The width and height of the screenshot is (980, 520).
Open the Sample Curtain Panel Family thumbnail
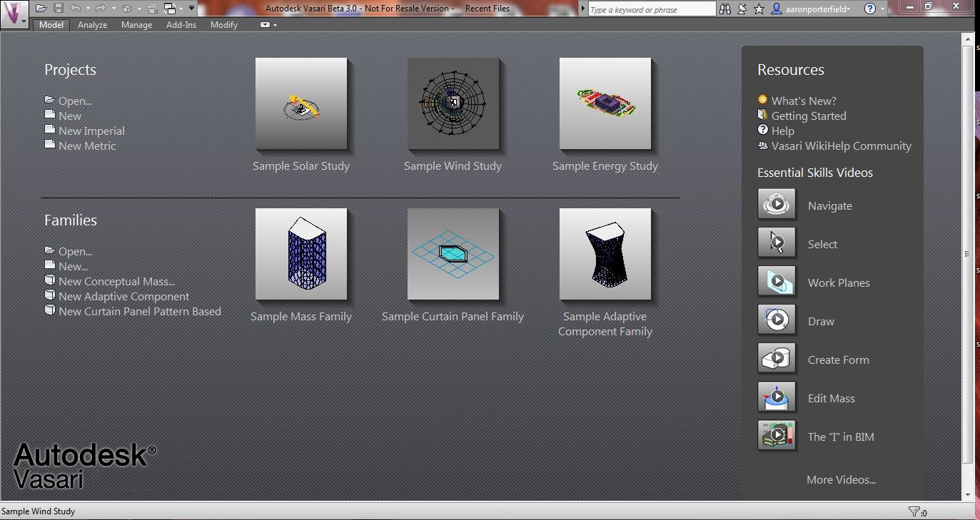pyautogui.click(x=453, y=254)
